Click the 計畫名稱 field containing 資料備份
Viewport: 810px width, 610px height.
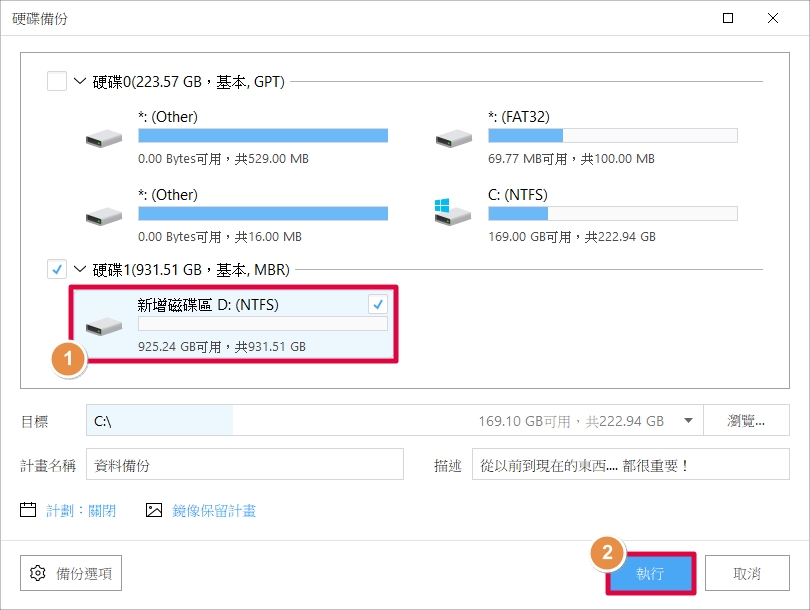click(245, 464)
